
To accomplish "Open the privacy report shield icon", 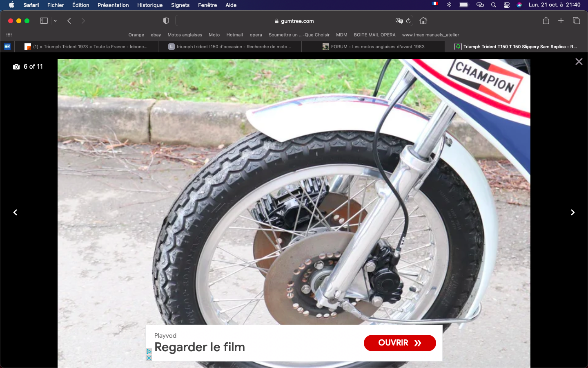I will tap(166, 21).
